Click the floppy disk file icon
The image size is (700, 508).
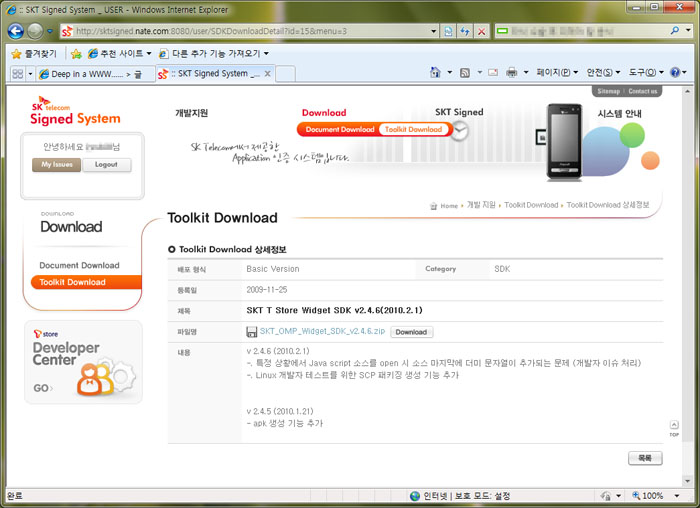coord(252,332)
